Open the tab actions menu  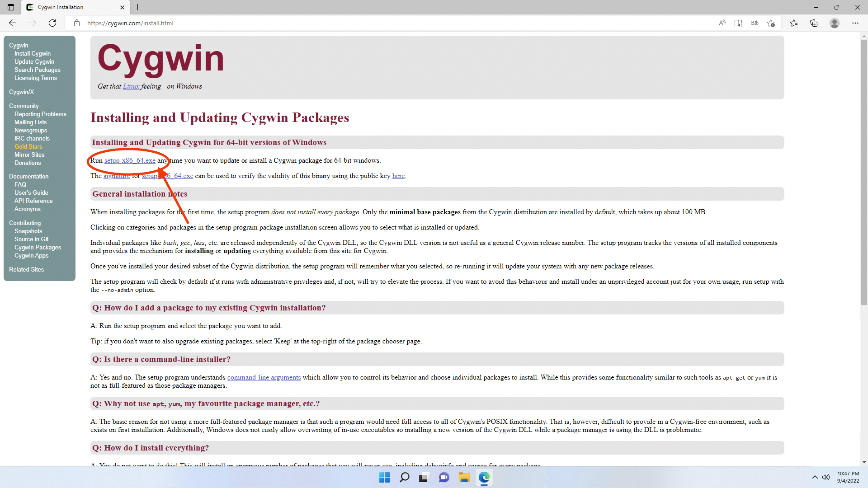tap(10, 7)
